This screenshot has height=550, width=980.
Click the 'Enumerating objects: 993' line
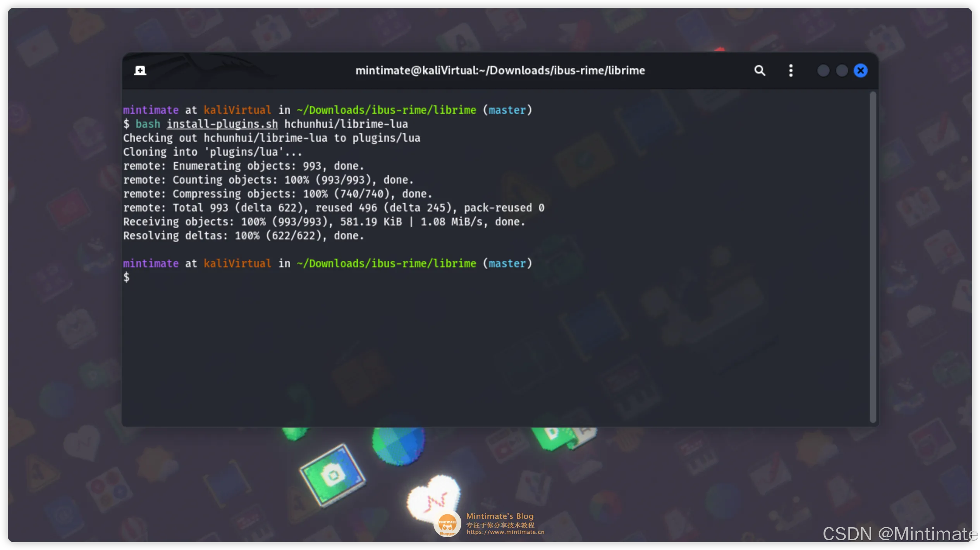(x=244, y=166)
